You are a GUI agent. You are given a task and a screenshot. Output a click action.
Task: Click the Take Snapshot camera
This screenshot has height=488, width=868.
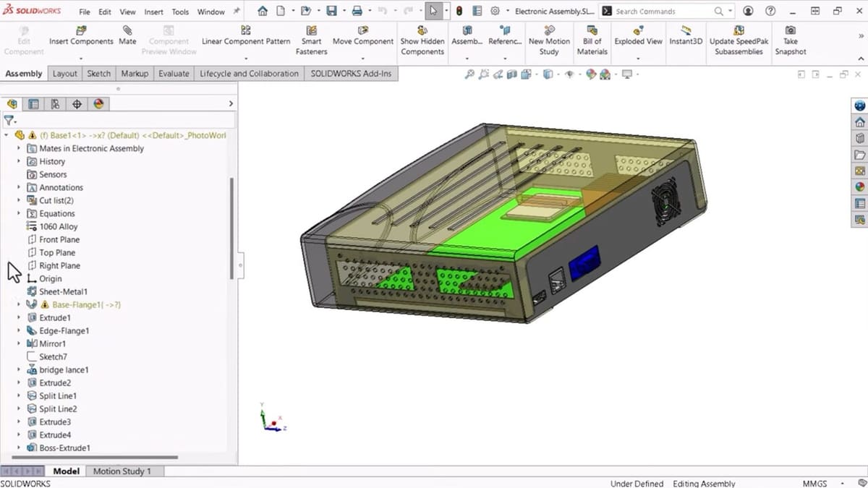point(791,40)
